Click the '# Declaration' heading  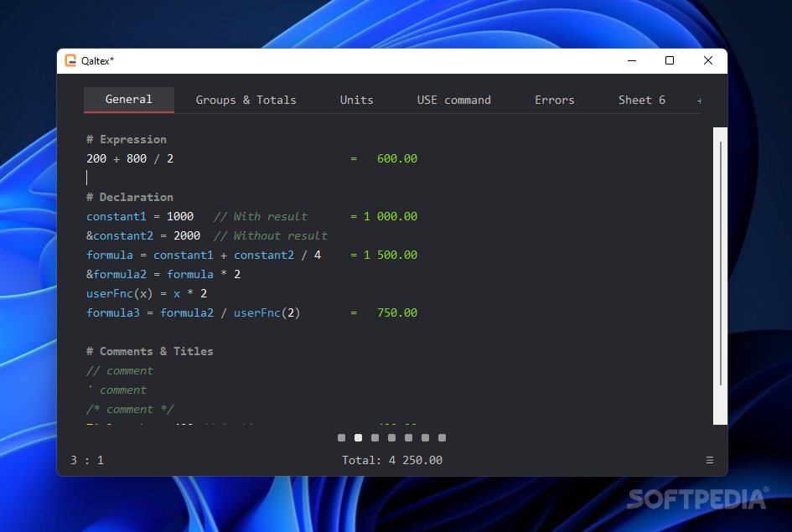click(x=130, y=197)
